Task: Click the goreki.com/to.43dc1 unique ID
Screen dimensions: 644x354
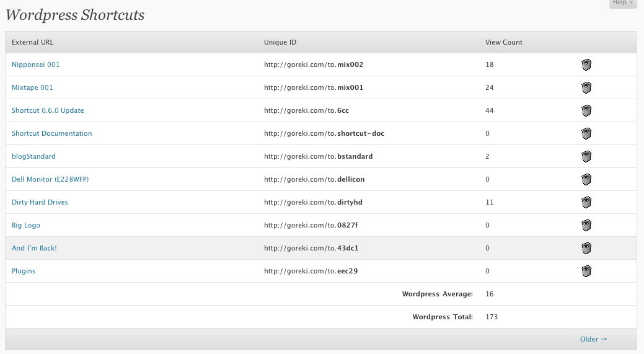Action: point(311,248)
